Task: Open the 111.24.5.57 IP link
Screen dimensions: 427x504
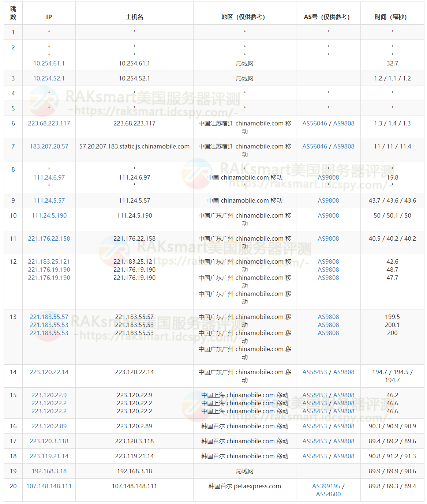Action: 49,200
